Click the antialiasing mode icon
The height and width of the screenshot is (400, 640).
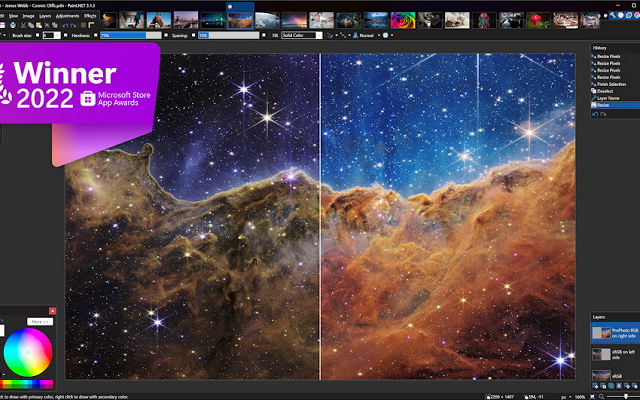tap(330, 35)
